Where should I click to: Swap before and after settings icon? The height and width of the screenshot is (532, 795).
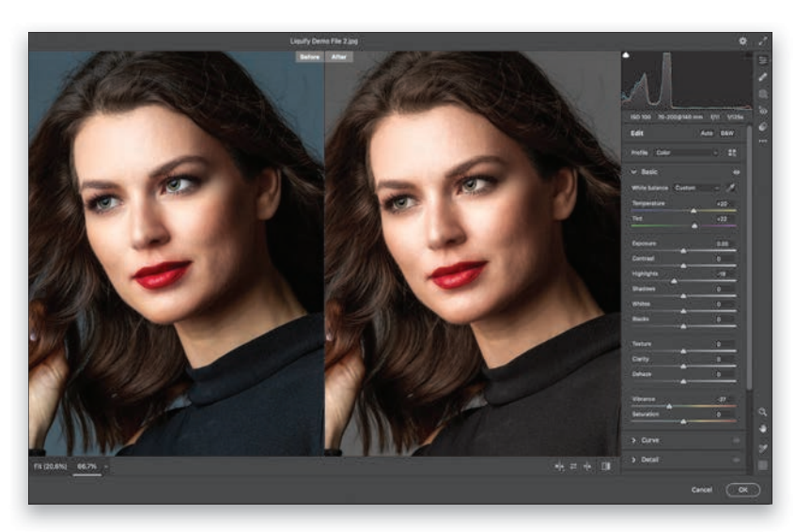[573, 465]
